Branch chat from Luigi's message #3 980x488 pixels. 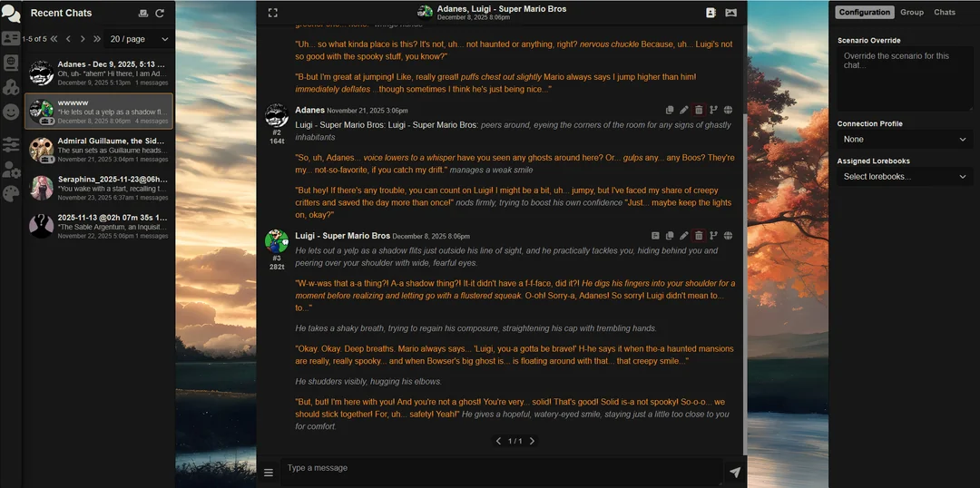(x=713, y=236)
